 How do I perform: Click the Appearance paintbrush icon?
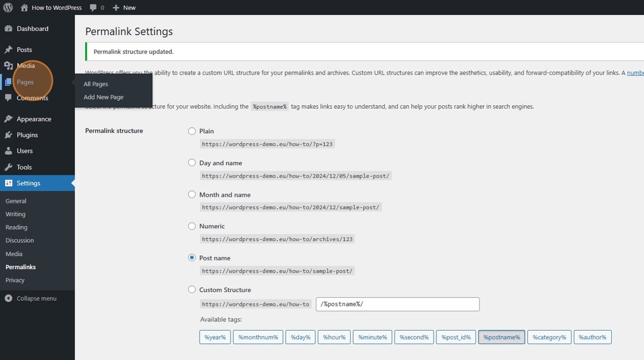8,119
